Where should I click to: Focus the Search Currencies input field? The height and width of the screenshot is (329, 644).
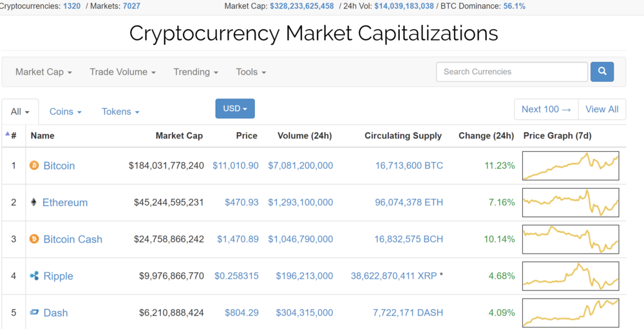511,71
